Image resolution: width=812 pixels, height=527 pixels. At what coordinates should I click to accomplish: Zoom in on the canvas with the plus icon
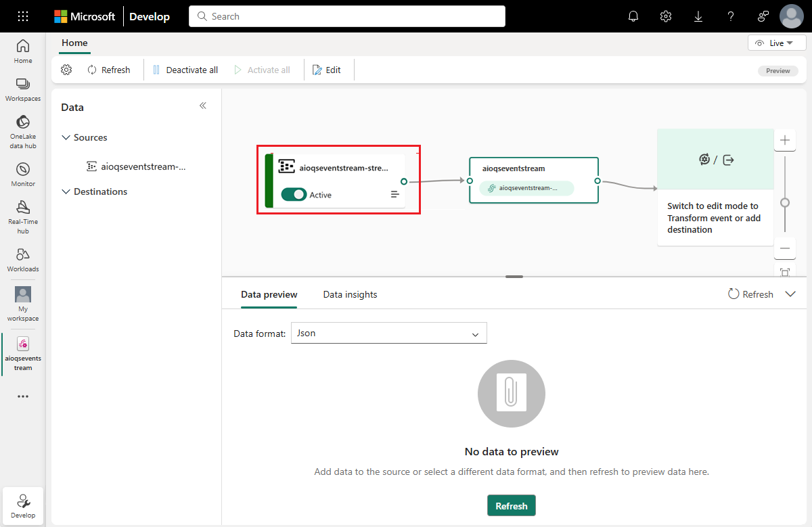point(784,140)
